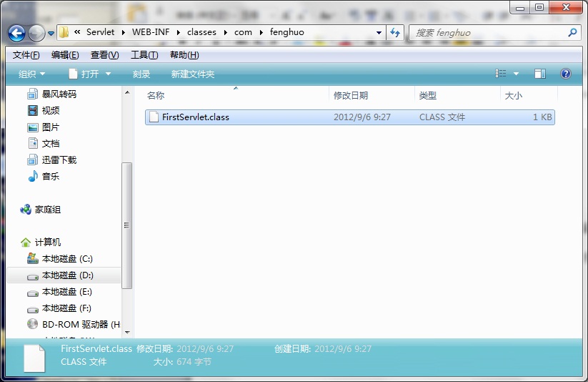Viewport: 588px width, 382px height.
Task: Expand the arrow after Servlet in the breadcrumb
Action: [124, 32]
